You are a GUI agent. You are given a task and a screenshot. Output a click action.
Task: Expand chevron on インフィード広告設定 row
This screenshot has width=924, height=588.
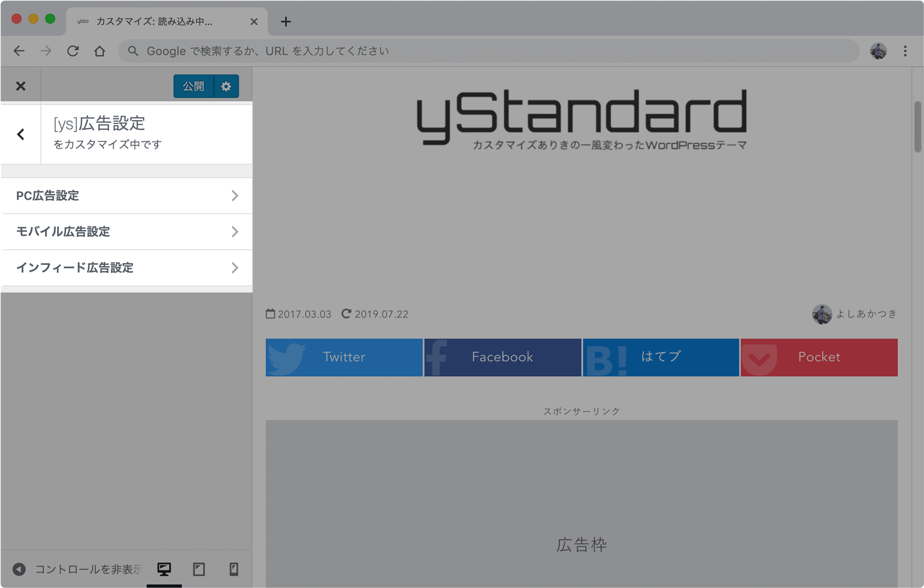[x=234, y=268]
